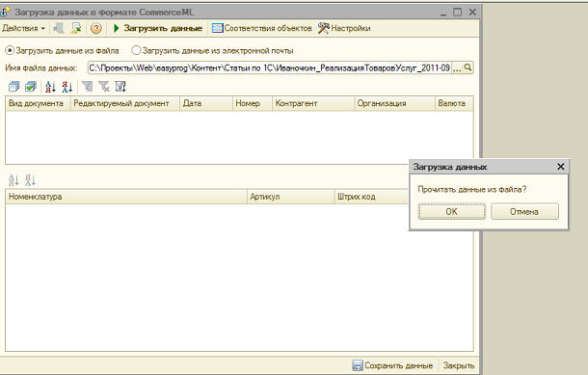
Task: Click the Артикул column header
Action: [290, 197]
